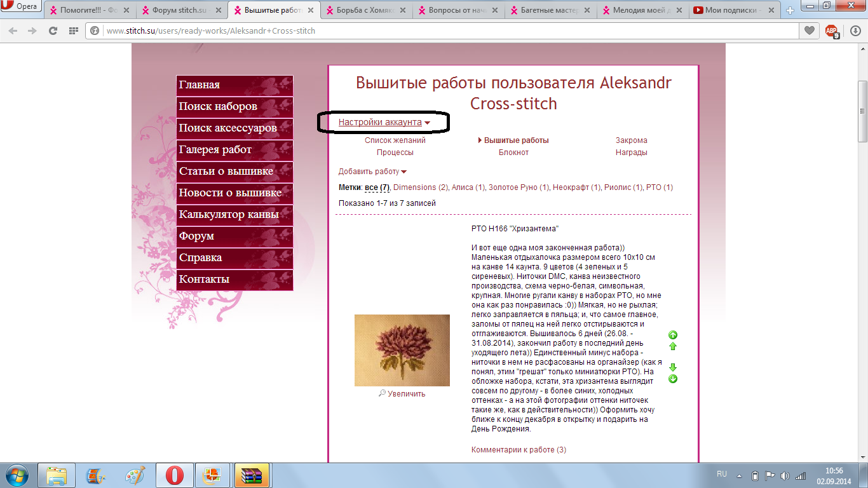Click the address bar URL field
The width and height of the screenshot is (868, 488).
coord(445,30)
